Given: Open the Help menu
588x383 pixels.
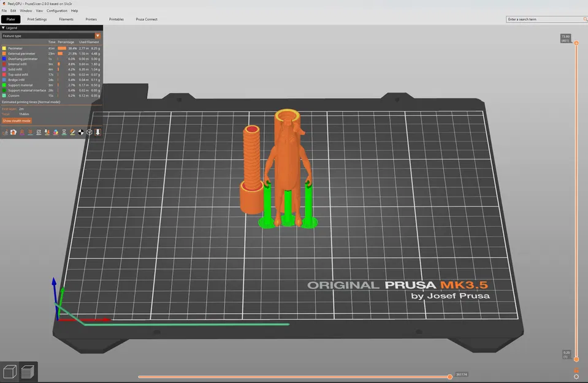Looking at the screenshot, I should [x=75, y=11].
